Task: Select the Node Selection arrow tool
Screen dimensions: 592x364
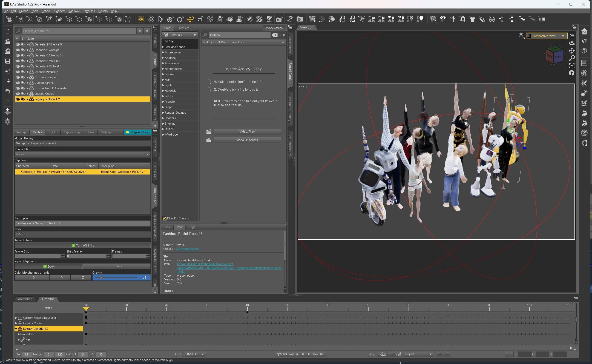Action: pyautogui.click(x=161, y=19)
